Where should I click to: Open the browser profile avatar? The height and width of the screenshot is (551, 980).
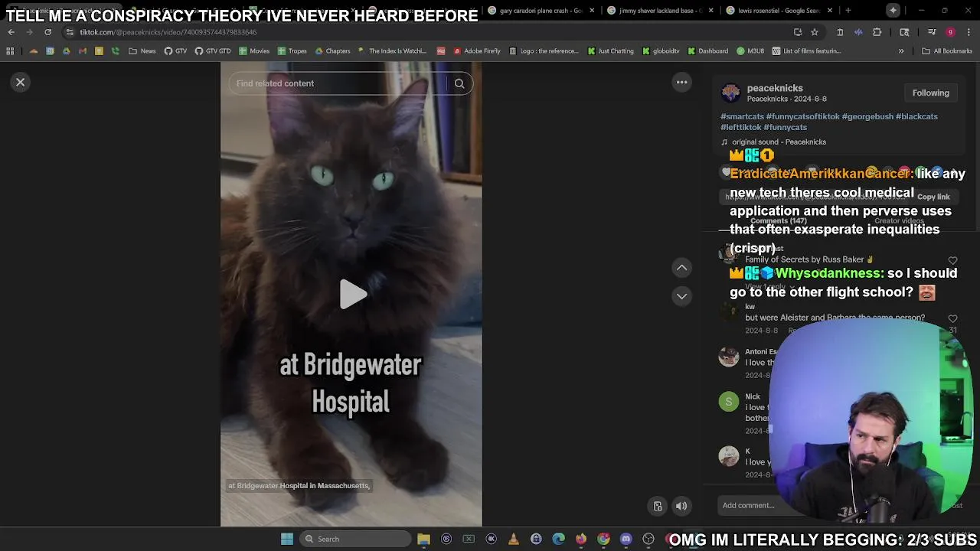[950, 32]
